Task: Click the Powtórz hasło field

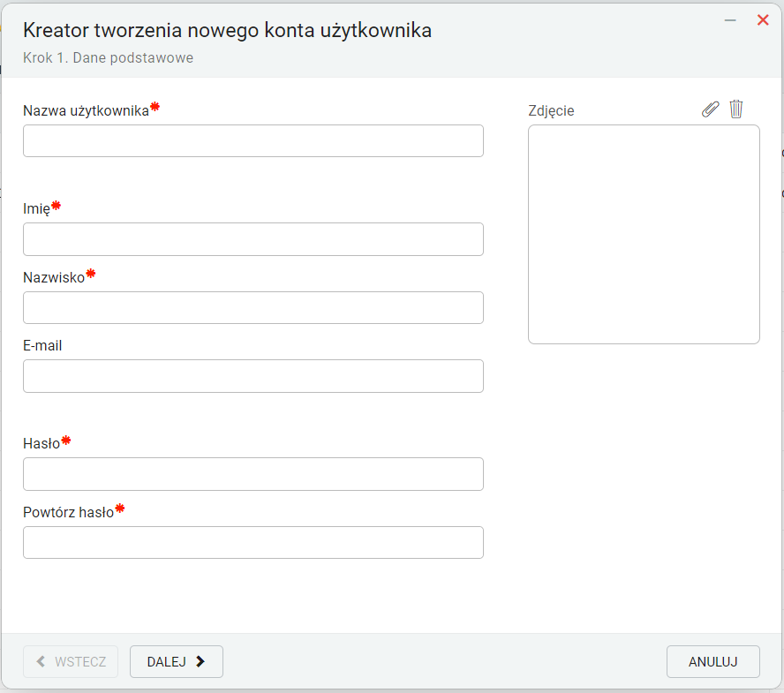Action: 253,543
